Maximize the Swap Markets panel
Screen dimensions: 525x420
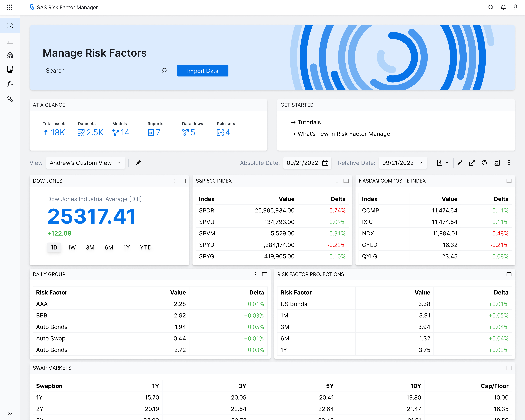point(509,368)
